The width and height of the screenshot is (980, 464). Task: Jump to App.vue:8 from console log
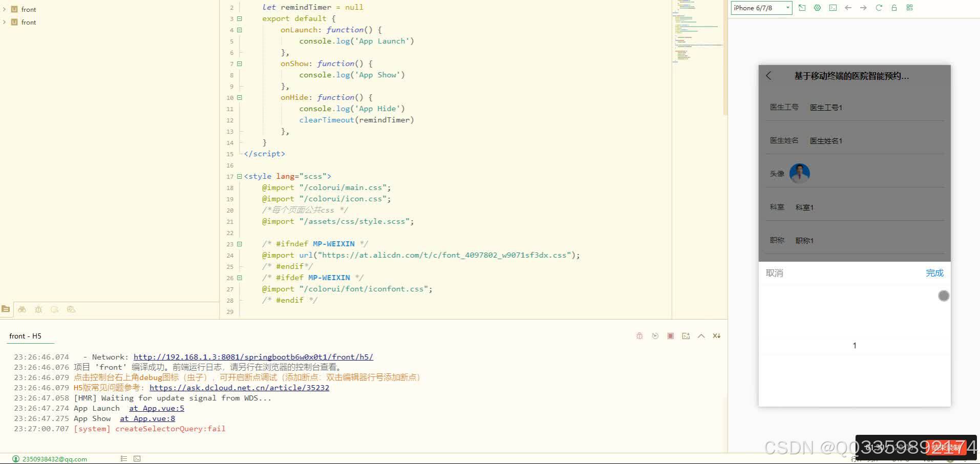[x=147, y=418]
